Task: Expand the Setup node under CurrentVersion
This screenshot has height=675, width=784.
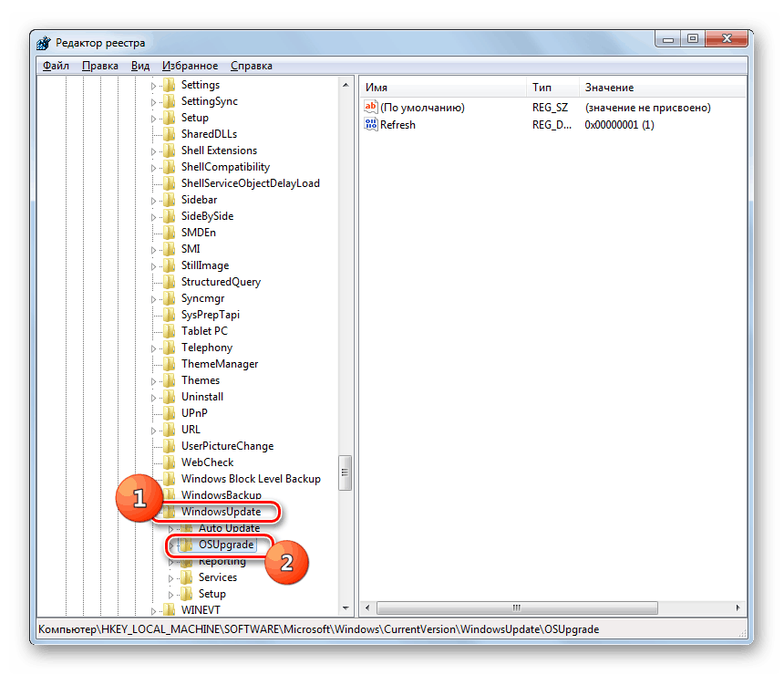Action: click(x=153, y=119)
